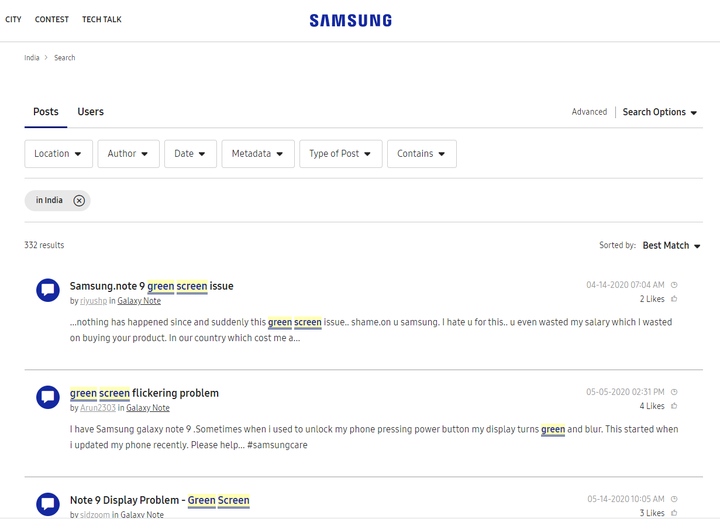Viewport: 720px width, 519px height.
Task: Change the Best Match sort order dropdown
Action: [x=671, y=246]
